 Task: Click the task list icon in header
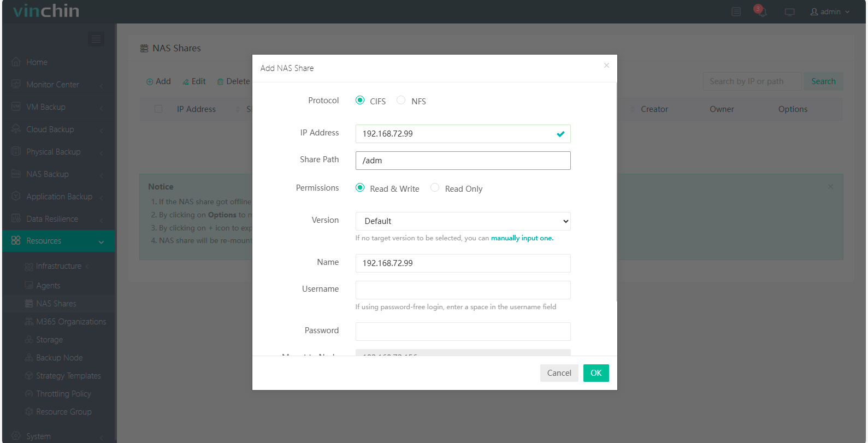736,11
